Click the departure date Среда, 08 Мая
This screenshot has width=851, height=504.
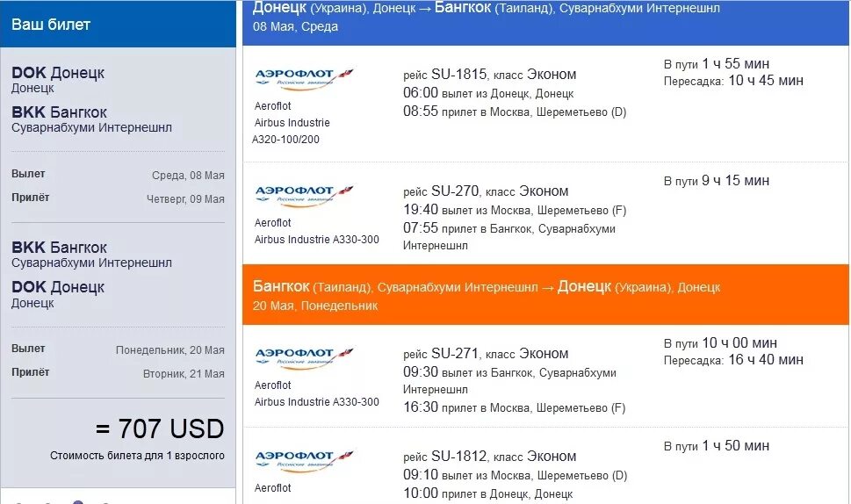click(x=188, y=176)
